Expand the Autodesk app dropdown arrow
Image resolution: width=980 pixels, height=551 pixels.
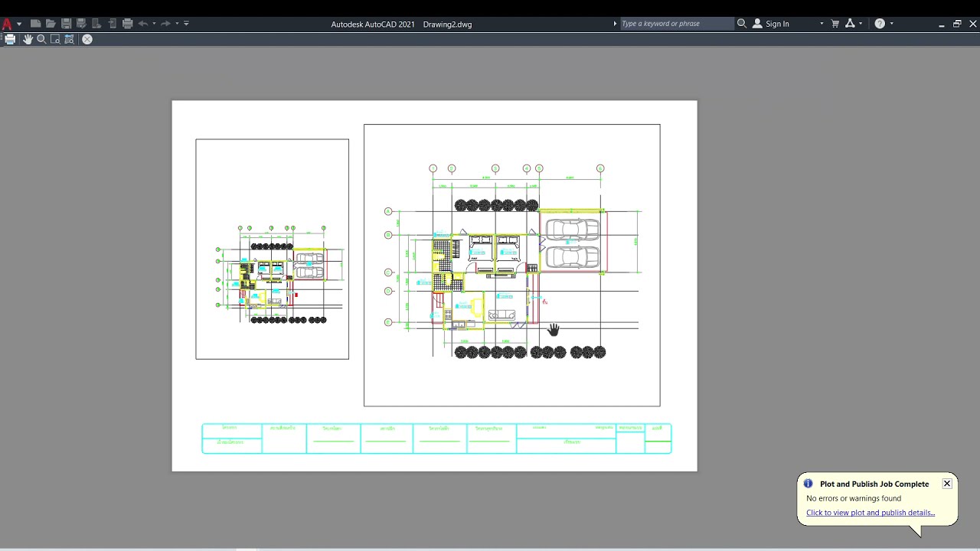click(x=861, y=24)
